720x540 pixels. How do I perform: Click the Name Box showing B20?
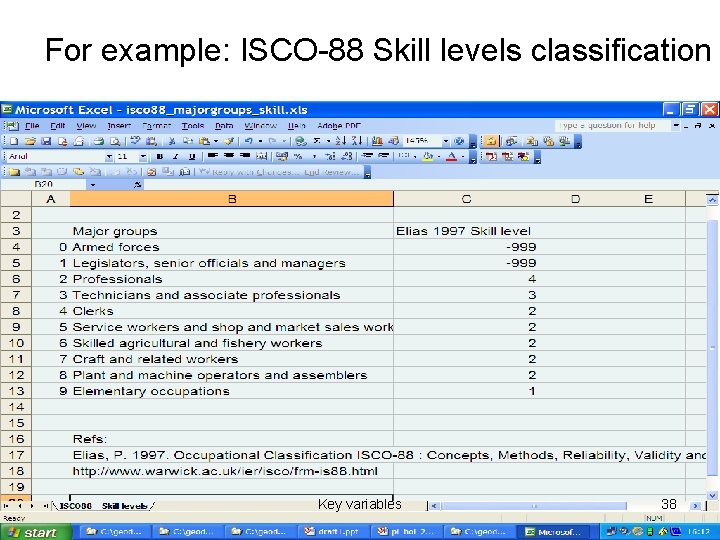point(45,185)
